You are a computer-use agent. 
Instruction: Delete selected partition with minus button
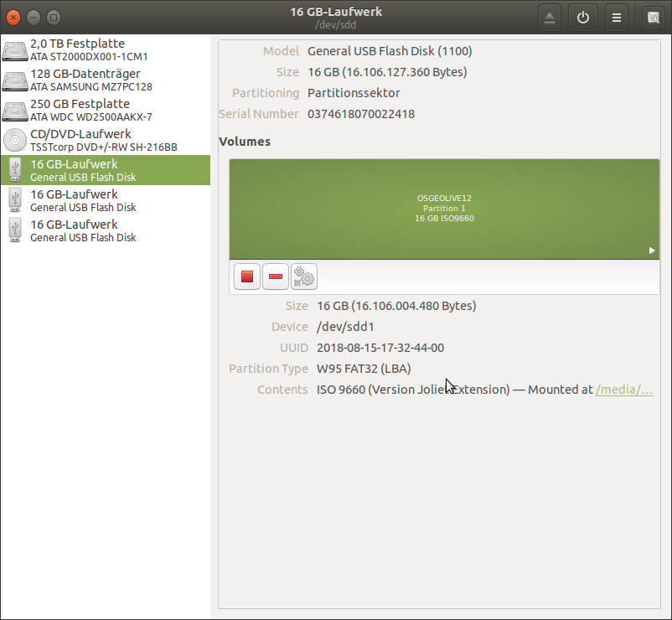[x=276, y=276]
